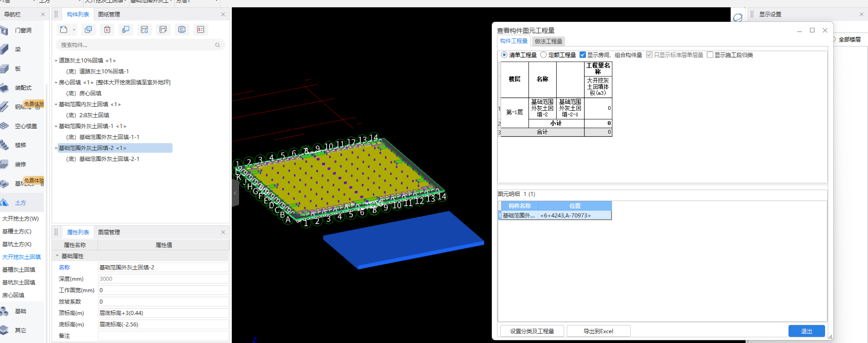Select the 定额工程量 radio button
Viewport: 868px width, 343px height.
coord(543,55)
